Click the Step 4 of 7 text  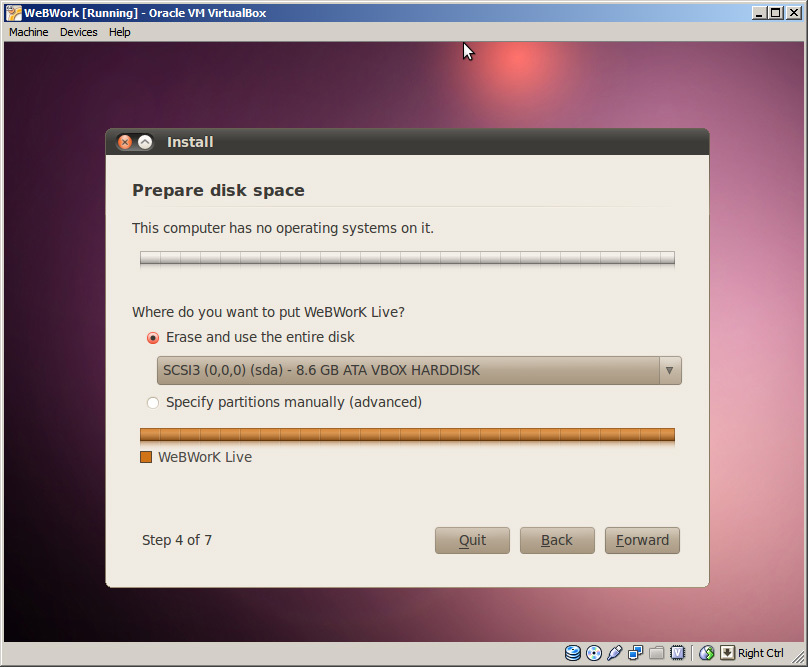177,540
